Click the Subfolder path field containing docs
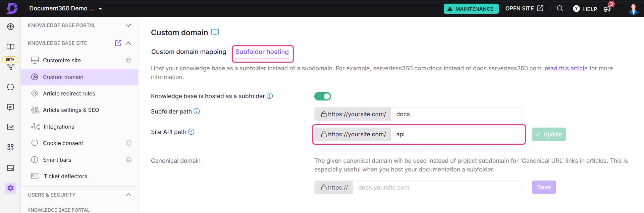The height and width of the screenshot is (213, 644). pyautogui.click(x=456, y=114)
